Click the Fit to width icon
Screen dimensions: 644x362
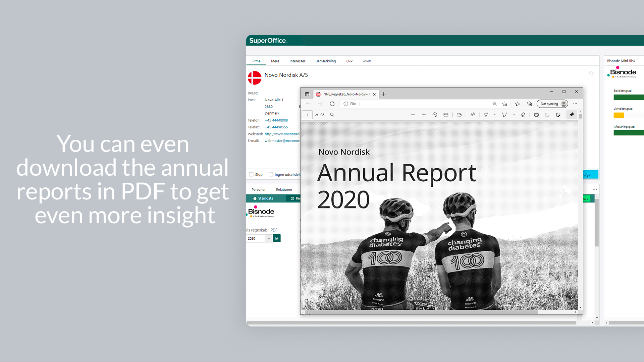point(446,115)
